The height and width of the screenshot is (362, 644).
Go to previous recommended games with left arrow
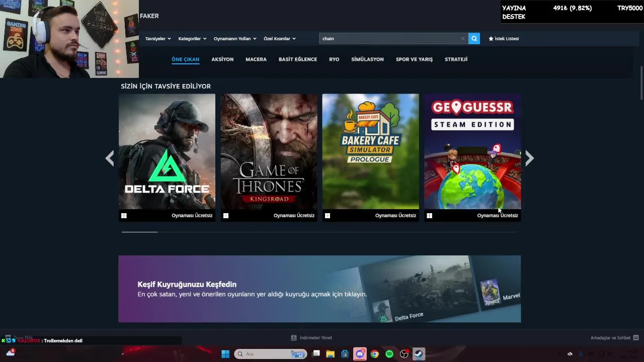click(x=109, y=158)
